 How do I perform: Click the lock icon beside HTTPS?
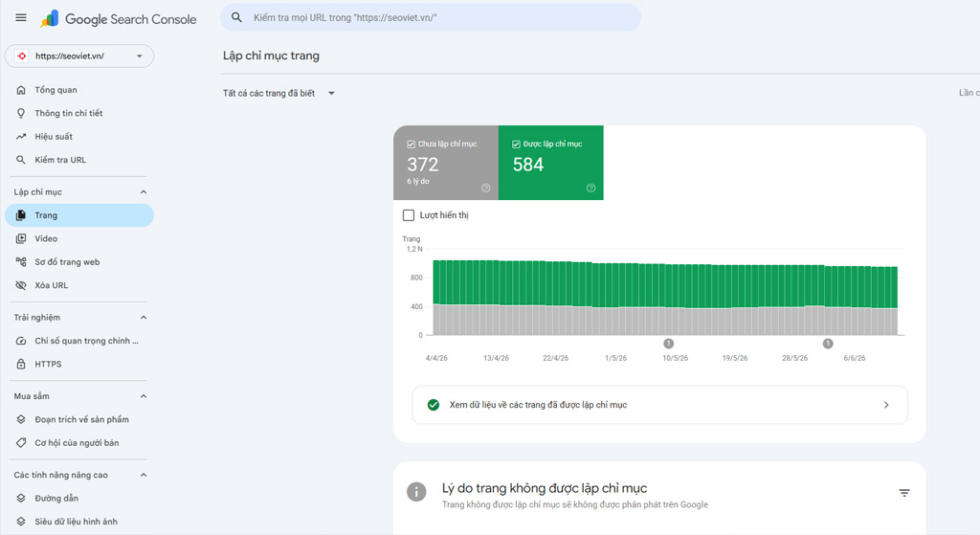21,364
